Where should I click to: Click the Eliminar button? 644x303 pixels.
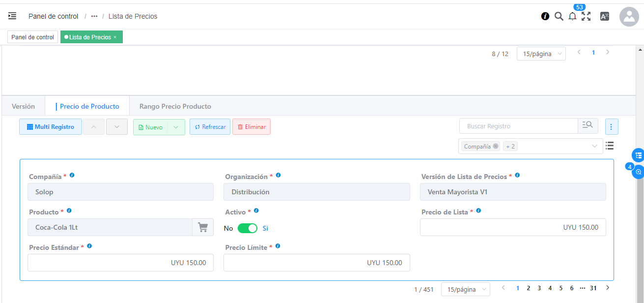coord(251,127)
